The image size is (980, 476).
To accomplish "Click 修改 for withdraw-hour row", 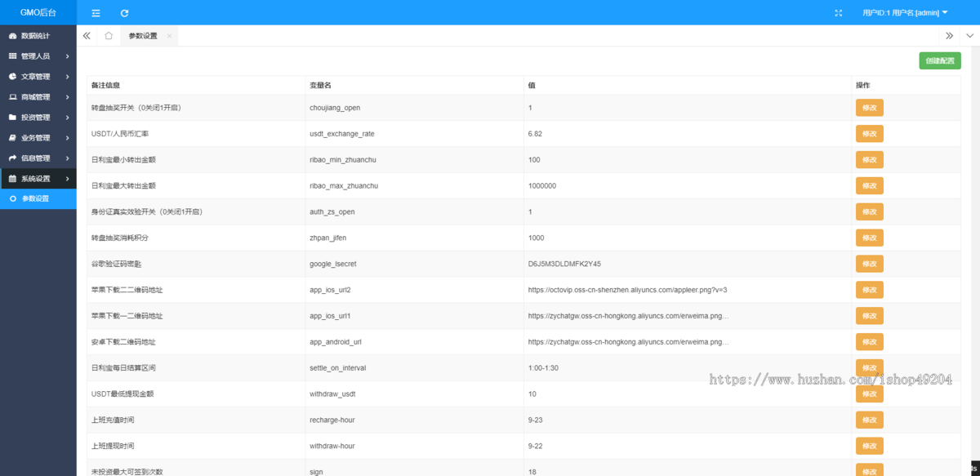I will [x=869, y=446].
